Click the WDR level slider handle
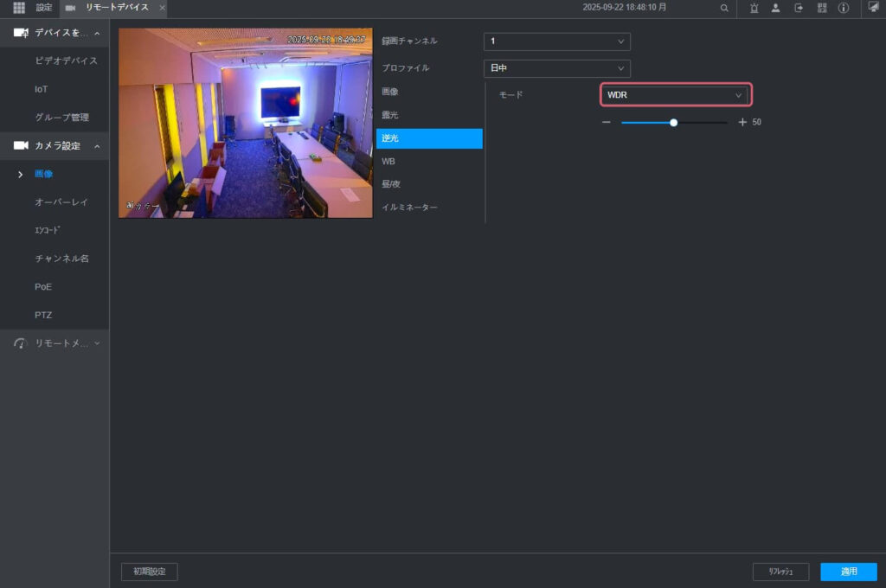The height and width of the screenshot is (588, 886). click(673, 122)
